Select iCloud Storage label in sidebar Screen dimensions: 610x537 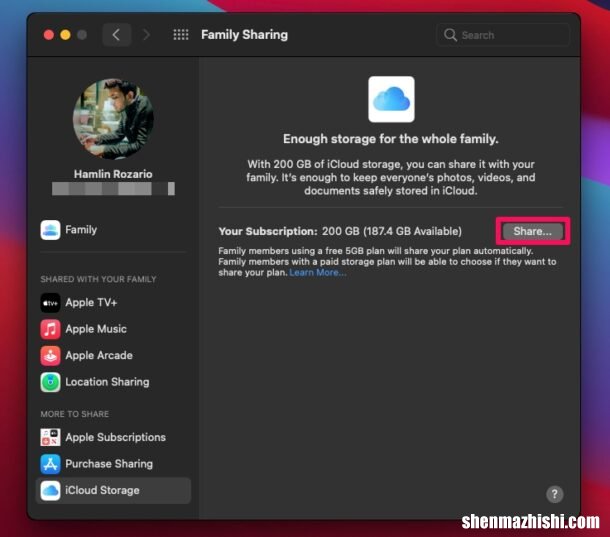tap(102, 491)
